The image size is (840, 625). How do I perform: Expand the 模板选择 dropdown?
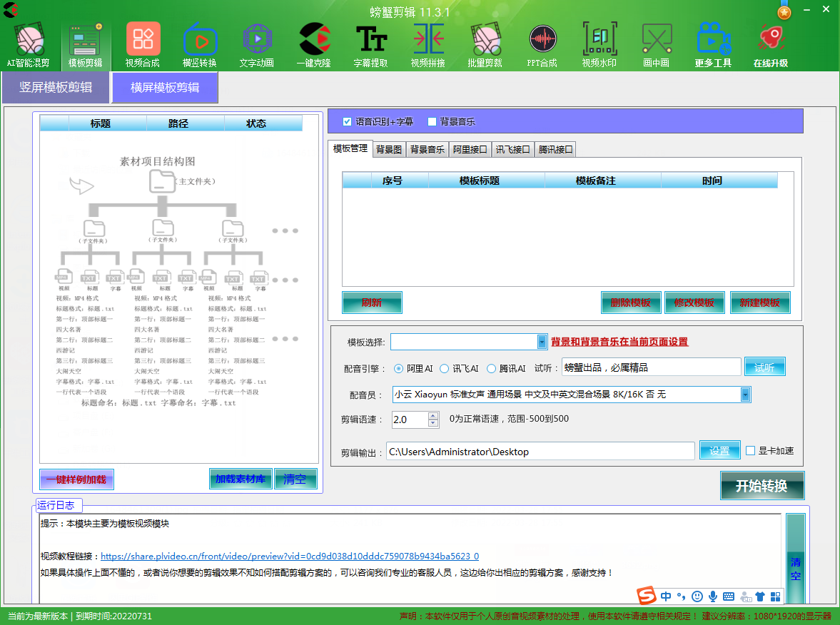[x=542, y=342]
